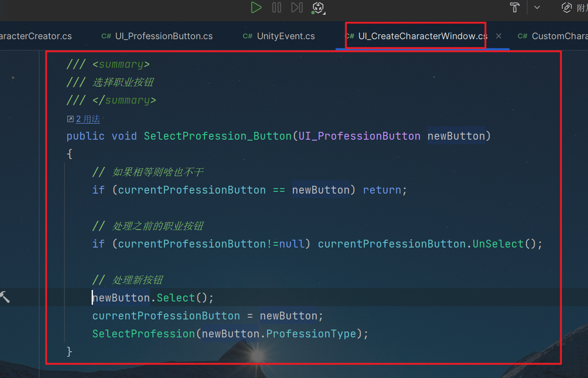
Task: Switch to UnityEvent.cs tab
Action: [x=285, y=36]
